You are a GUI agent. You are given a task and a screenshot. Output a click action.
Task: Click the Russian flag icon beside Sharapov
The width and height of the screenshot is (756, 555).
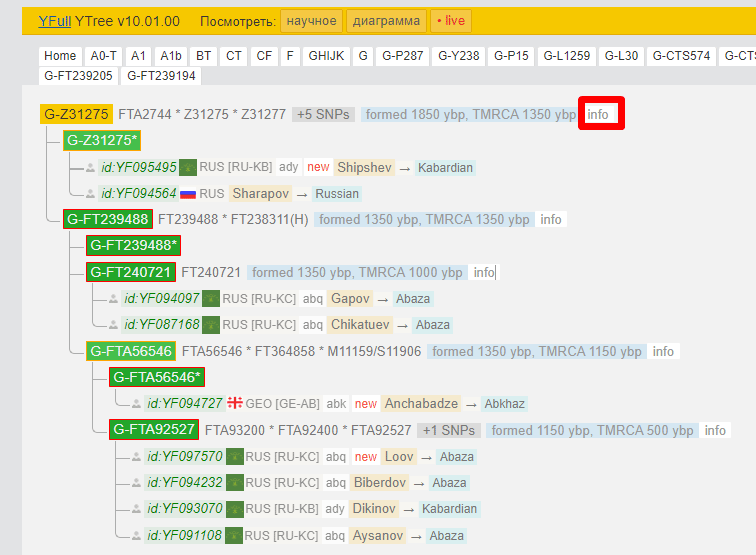point(187,194)
